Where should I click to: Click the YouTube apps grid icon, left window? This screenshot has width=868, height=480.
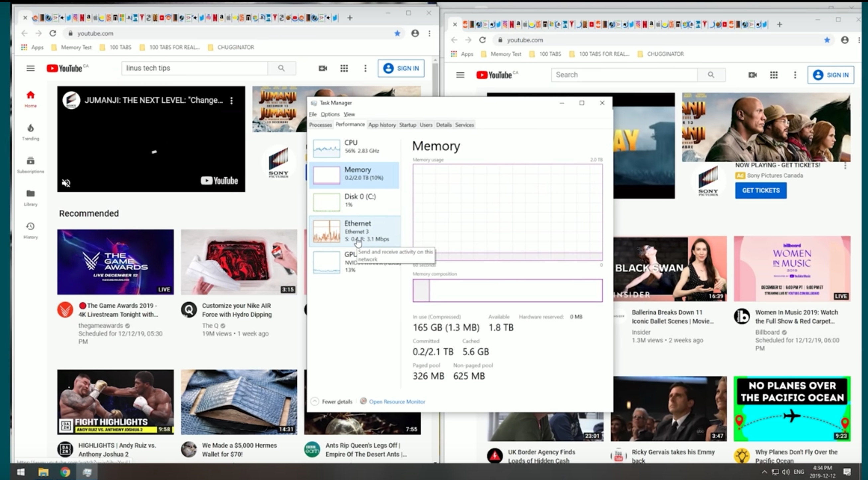[344, 68]
